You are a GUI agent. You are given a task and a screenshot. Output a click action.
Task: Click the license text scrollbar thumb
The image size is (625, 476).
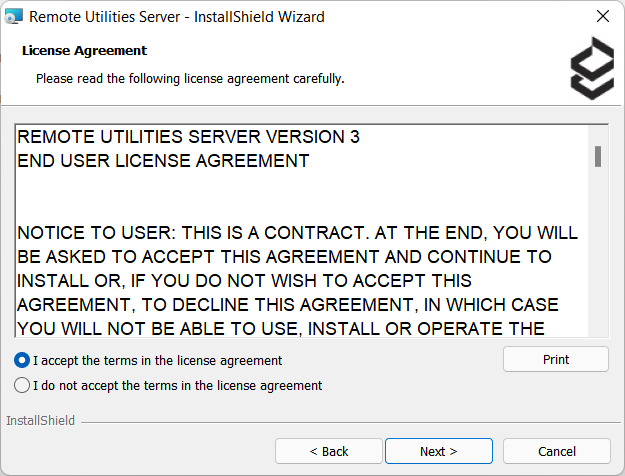point(598,155)
